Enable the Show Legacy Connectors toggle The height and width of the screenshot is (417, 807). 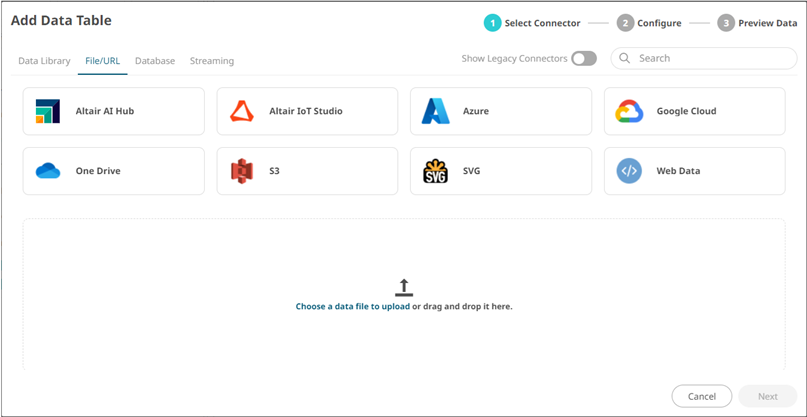(584, 59)
